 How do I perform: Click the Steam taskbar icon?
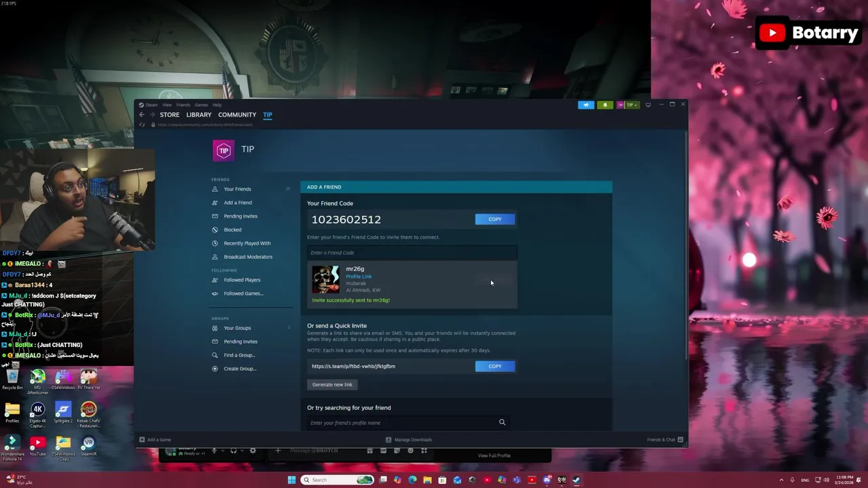coord(576,480)
